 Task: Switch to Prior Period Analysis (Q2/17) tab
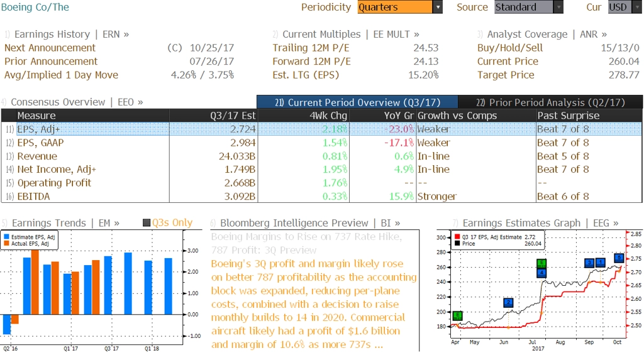550,102
